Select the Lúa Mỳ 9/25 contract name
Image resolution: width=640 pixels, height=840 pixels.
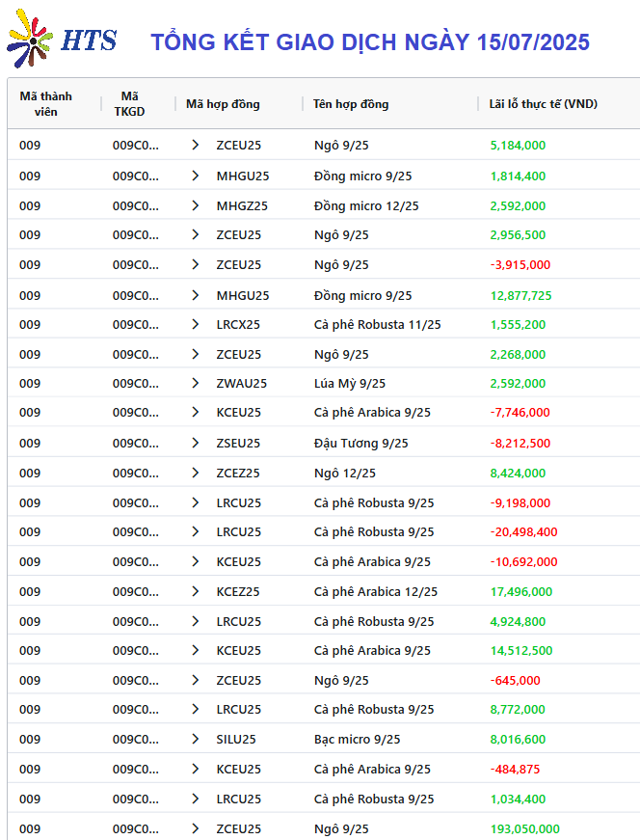[350, 384]
